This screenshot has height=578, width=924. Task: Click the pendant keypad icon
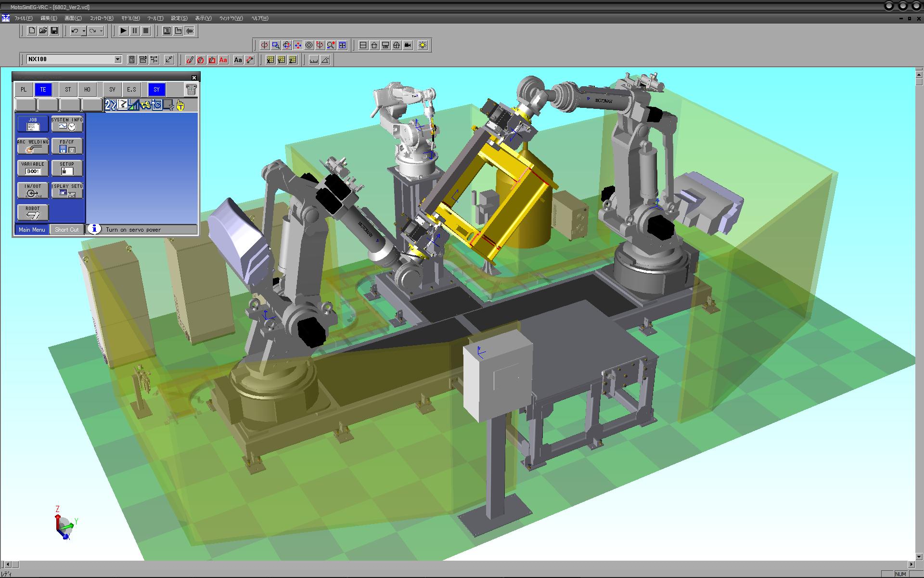191,90
